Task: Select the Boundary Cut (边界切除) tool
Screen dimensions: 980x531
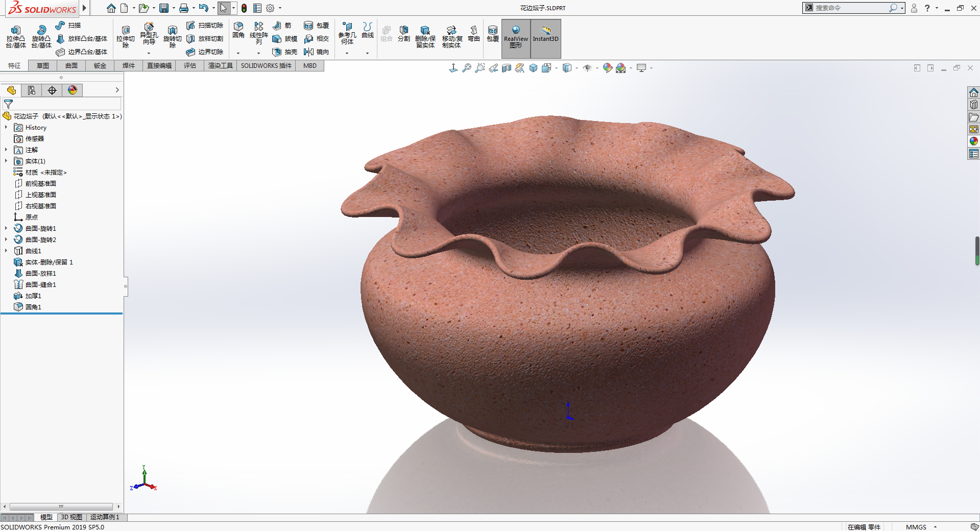Action: pyautogui.click(x=205, y=52)
